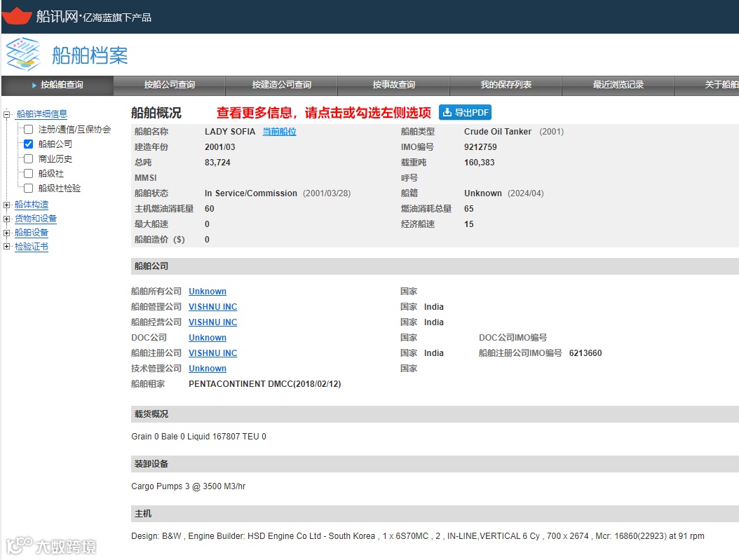The height and width of the screenshot is (560, 739).
Task: Open Unknown link for 船舶所有公司
Action: point(208,291)
